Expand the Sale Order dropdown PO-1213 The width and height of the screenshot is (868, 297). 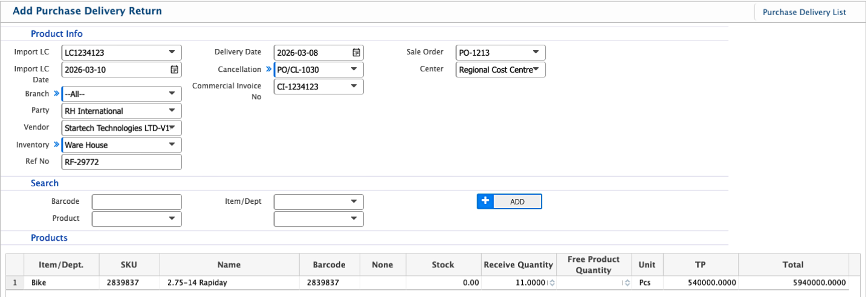[536, 53]
